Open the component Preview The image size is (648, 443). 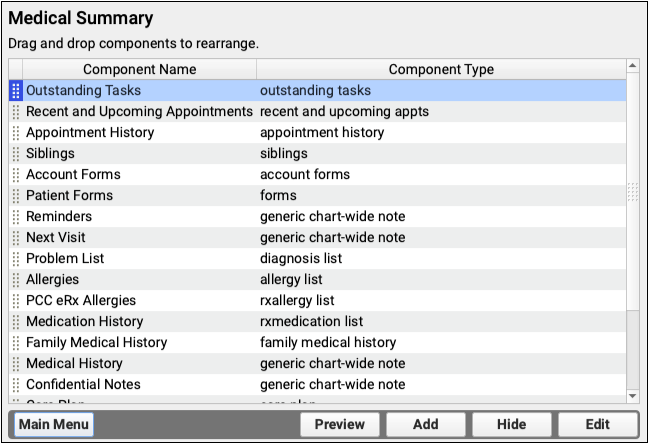(x=340, y=424)
